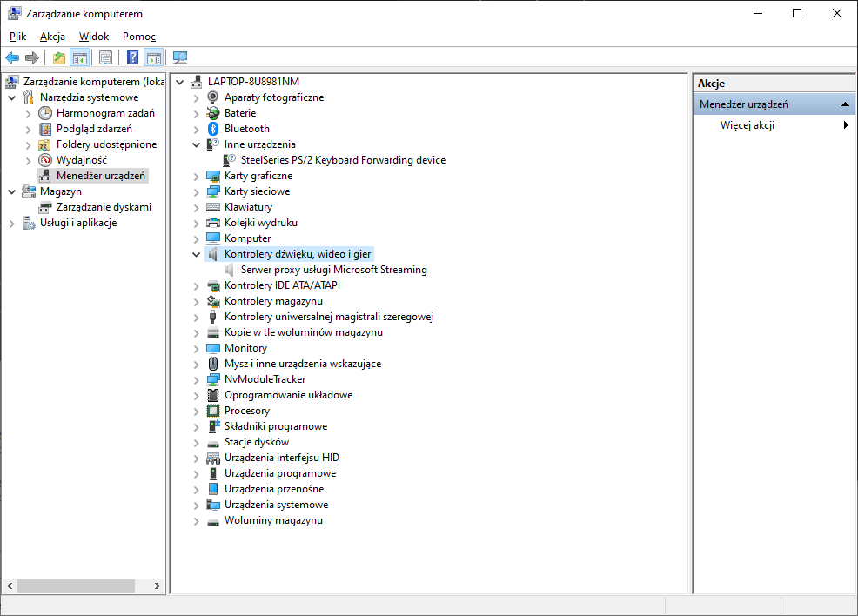Toggle the Show/Hide Action Pane icon
Screen dimensions: 858x616
[154, 57]
